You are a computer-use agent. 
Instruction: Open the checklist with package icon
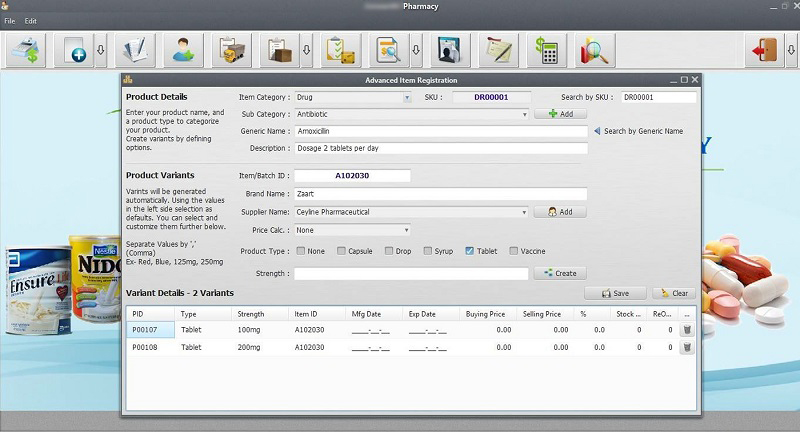(x=341, y=50)
